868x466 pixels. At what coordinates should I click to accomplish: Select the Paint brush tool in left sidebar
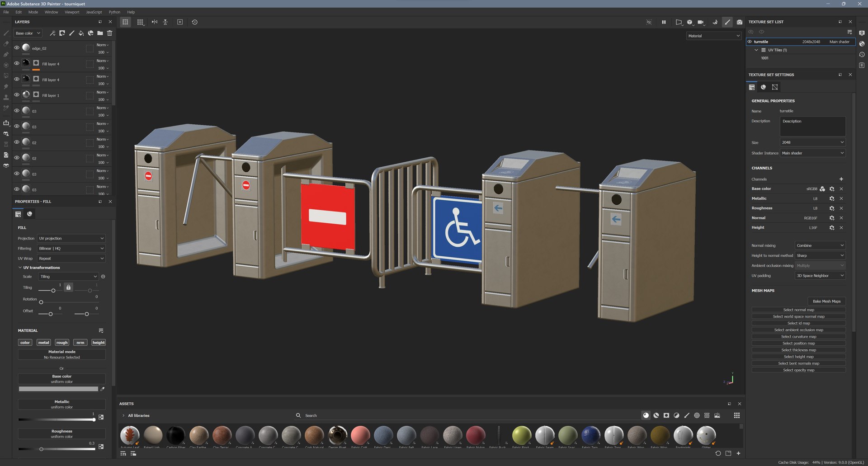click(x=6, y=33)
